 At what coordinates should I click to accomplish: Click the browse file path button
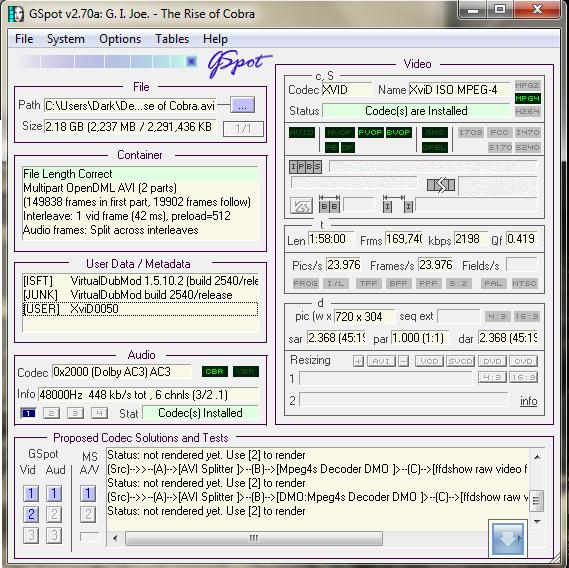coord(242,106)
